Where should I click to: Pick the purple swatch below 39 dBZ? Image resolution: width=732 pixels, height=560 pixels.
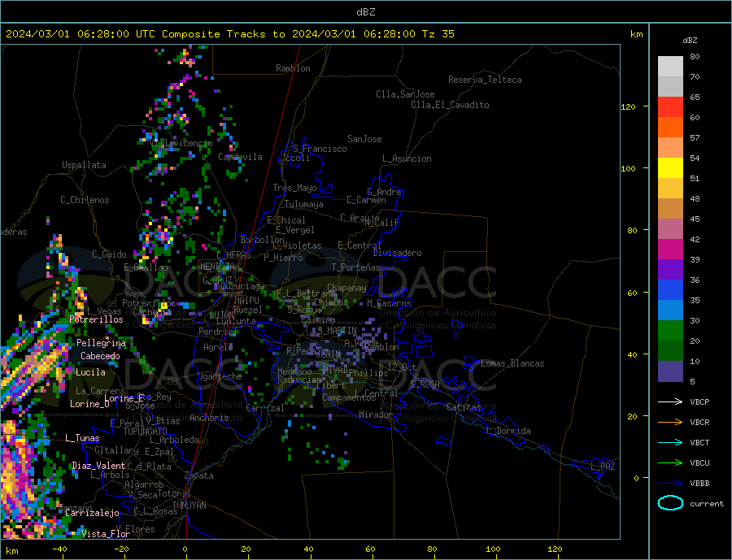pyautogui.click(x=670, y=270)
